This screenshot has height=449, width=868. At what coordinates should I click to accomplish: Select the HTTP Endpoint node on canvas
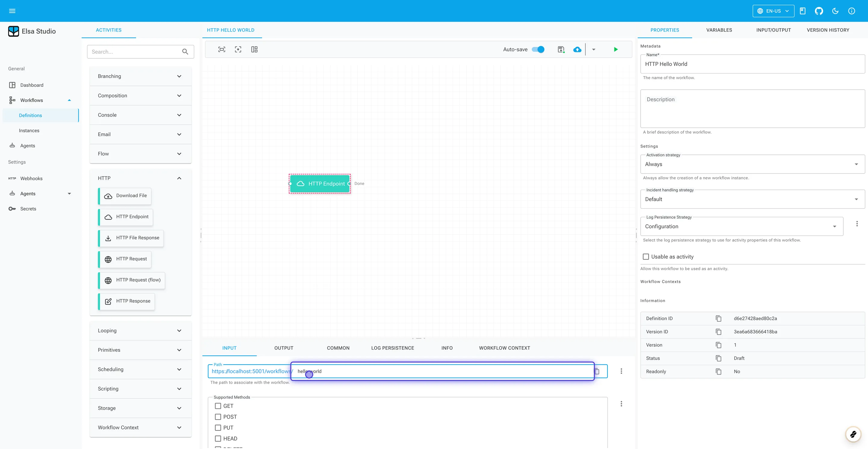(x=320, y=184)
